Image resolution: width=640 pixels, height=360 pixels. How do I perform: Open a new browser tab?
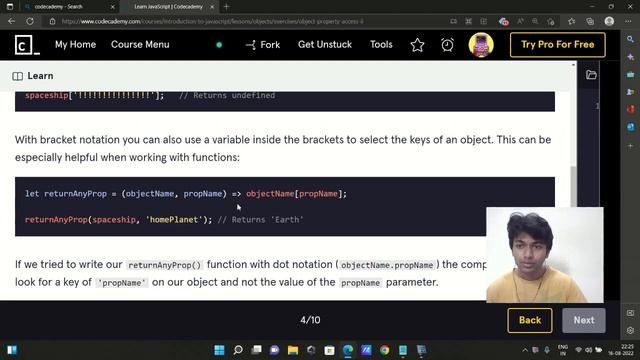(x=227, y=7)
